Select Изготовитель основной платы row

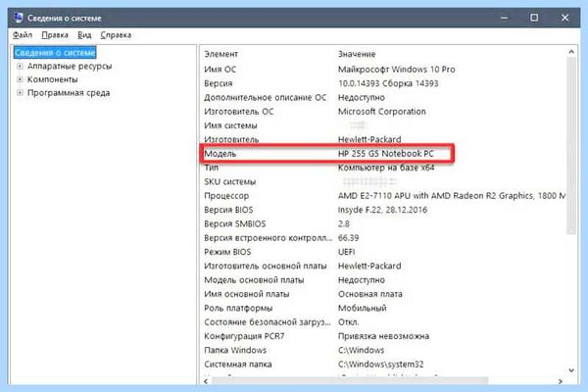[x=384, y=266]
